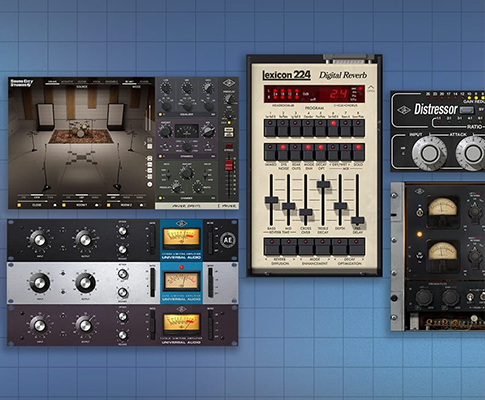The height and width of the screenshot is (400, 485).
Task: Toggle the Room 1 mic power light
Action: click(64, 205)
